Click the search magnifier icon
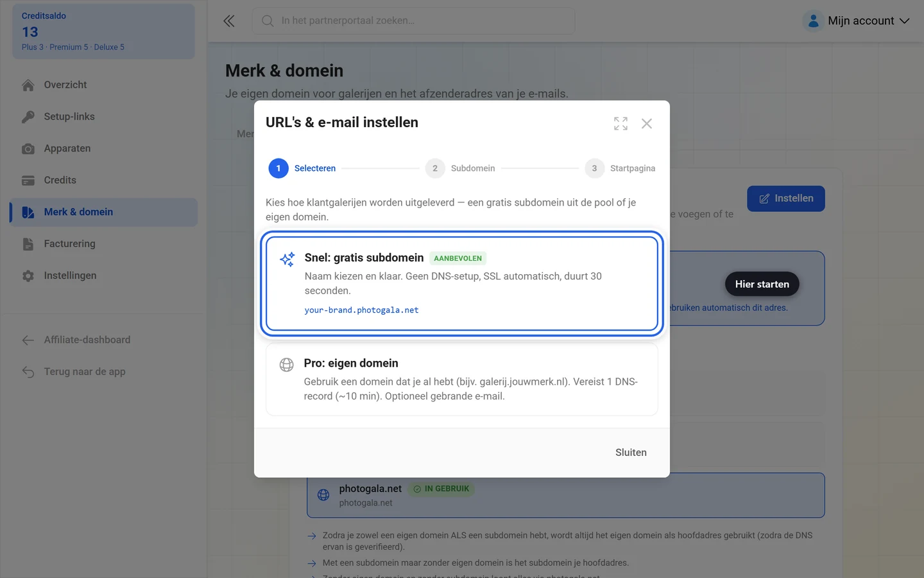This screenshot has width=924, height=578. tap(268, 21)
